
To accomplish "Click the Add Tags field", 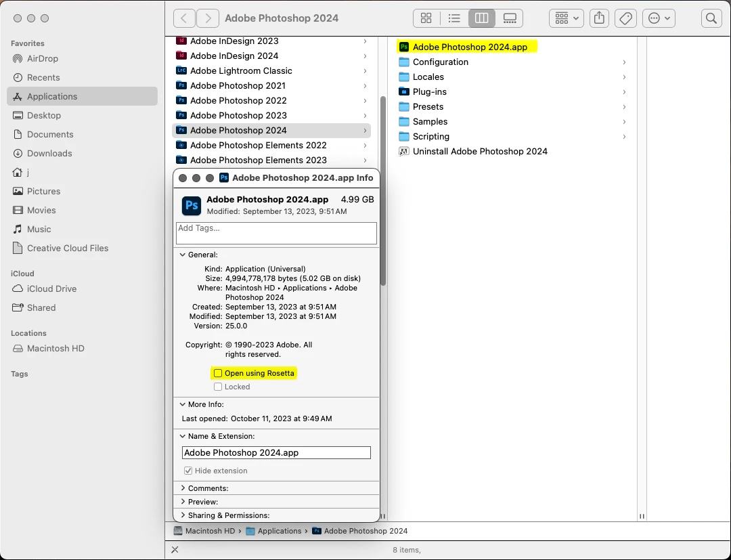I will [276, 233].
